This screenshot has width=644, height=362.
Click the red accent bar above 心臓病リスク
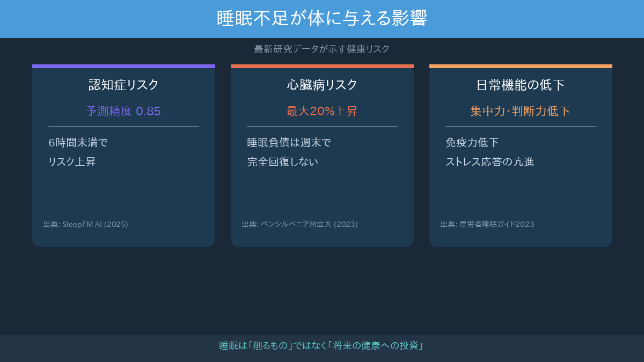[x=321, y=66]
